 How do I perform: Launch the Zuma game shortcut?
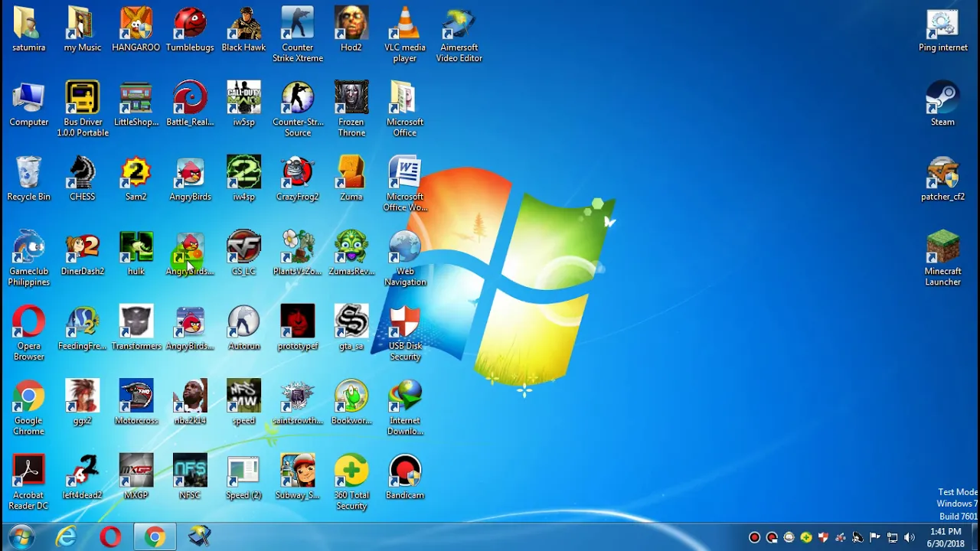pos(351,179)
